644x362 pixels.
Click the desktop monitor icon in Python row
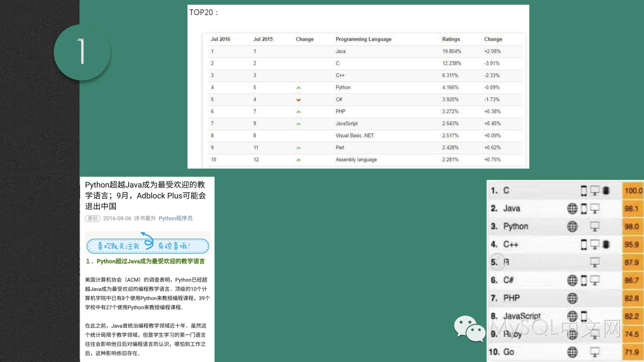(595, 226)
